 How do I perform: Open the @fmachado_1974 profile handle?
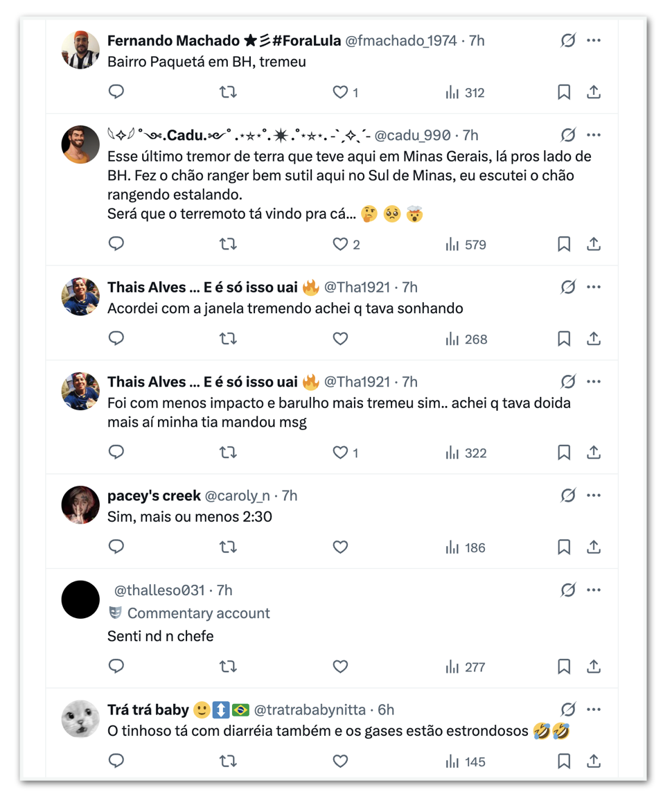coord(401,41)
